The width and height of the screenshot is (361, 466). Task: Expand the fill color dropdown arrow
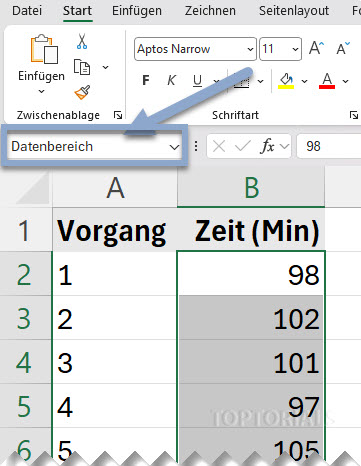click(304, 81)
